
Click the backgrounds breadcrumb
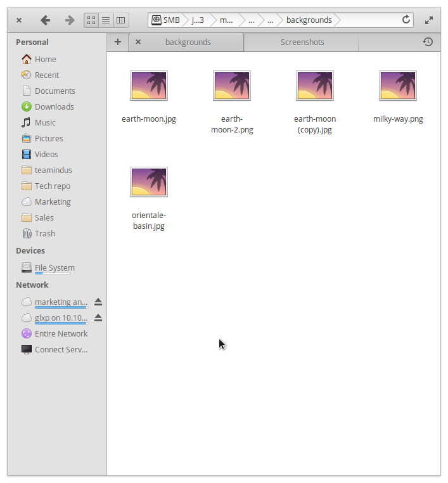[x=309, y=20]
